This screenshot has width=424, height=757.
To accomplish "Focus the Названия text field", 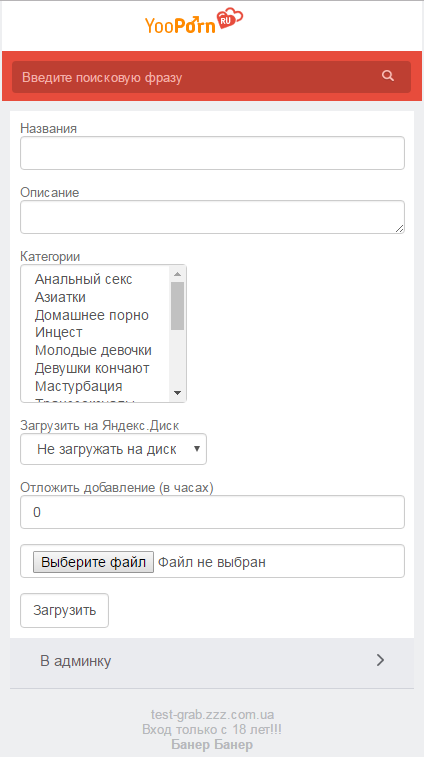I will (212, 153).
